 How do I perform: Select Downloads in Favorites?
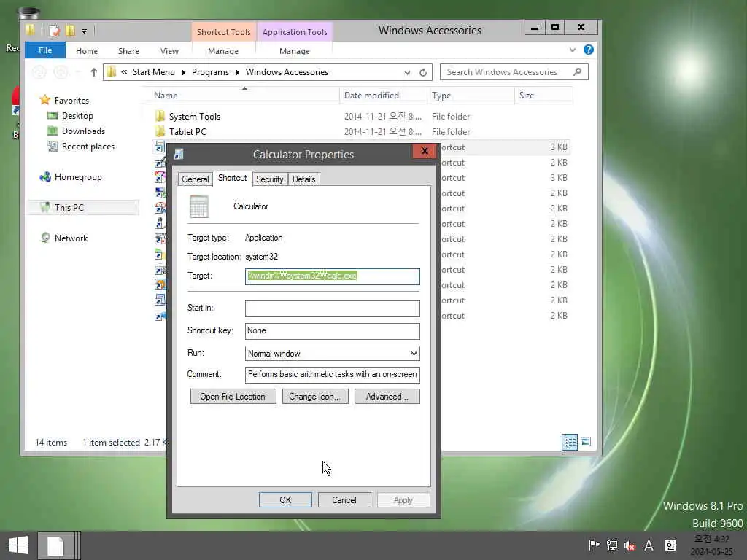(x=83, y=131)
